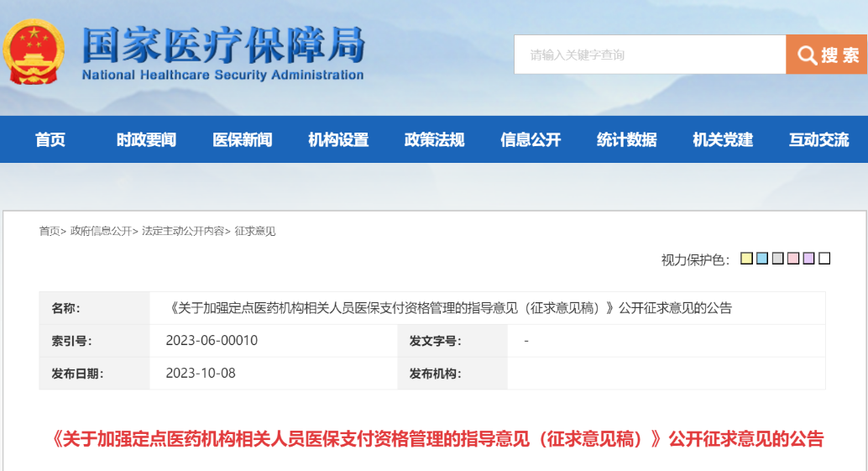Click the 法定主动公开内容 breadcrumb link
Viewport: 868px width, 471px height.
pos(183,231)
